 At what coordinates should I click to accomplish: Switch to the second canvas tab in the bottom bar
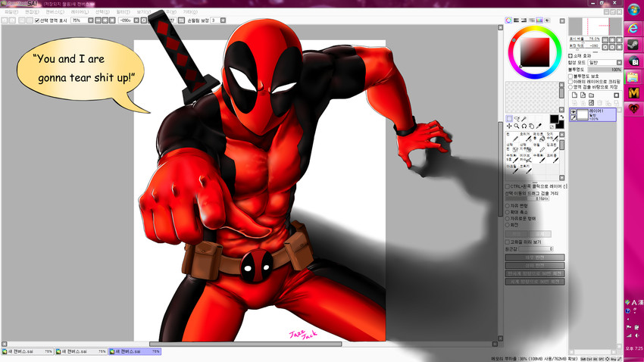[81, 351]
